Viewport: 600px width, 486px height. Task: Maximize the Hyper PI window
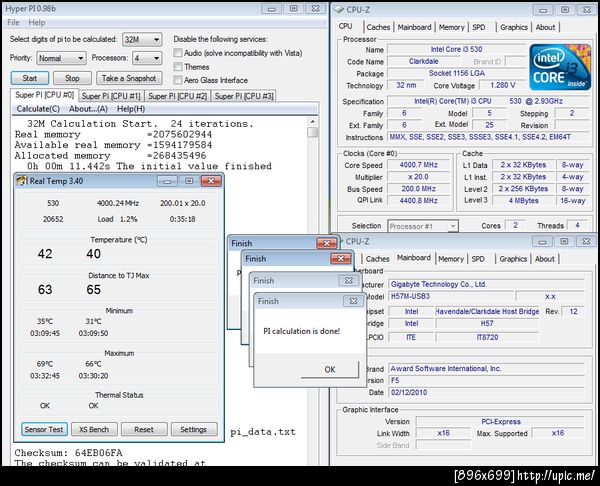(x=293, y=9)
